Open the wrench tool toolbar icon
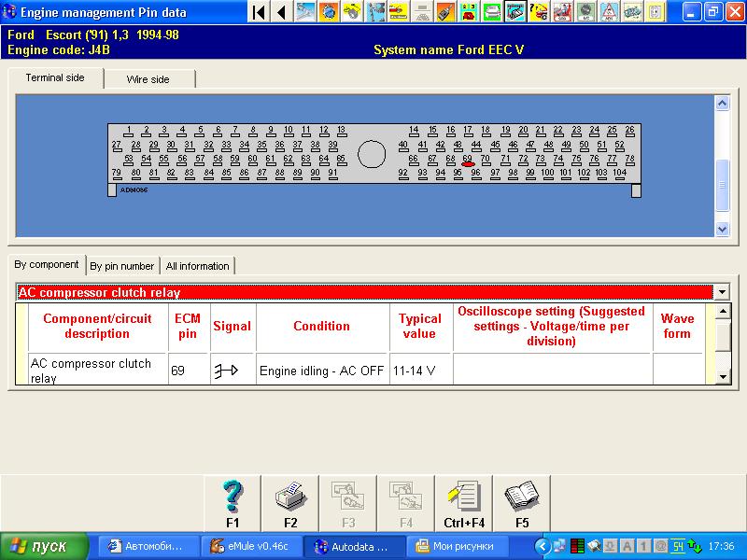 click(305, 12)
